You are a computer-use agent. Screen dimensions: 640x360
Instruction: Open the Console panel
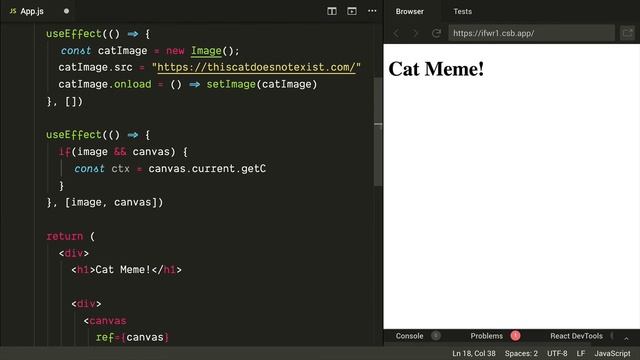[x=409, y=336]
